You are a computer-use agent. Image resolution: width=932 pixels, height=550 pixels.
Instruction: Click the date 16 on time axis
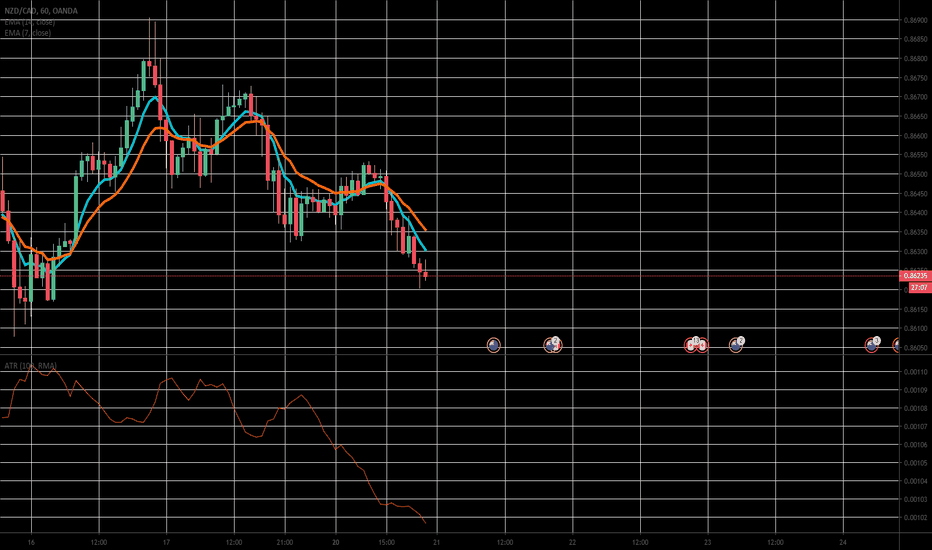(x=32, y=542)
